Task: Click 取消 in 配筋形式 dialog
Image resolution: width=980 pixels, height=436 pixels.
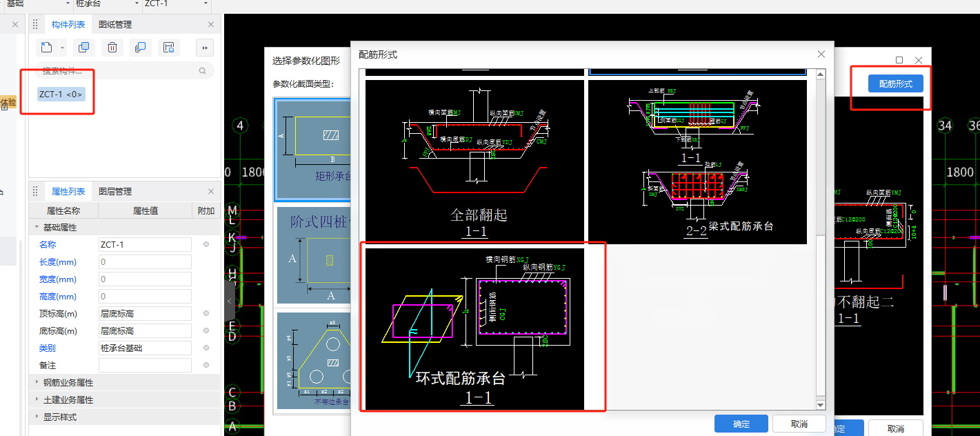Action: click(799, 424)
